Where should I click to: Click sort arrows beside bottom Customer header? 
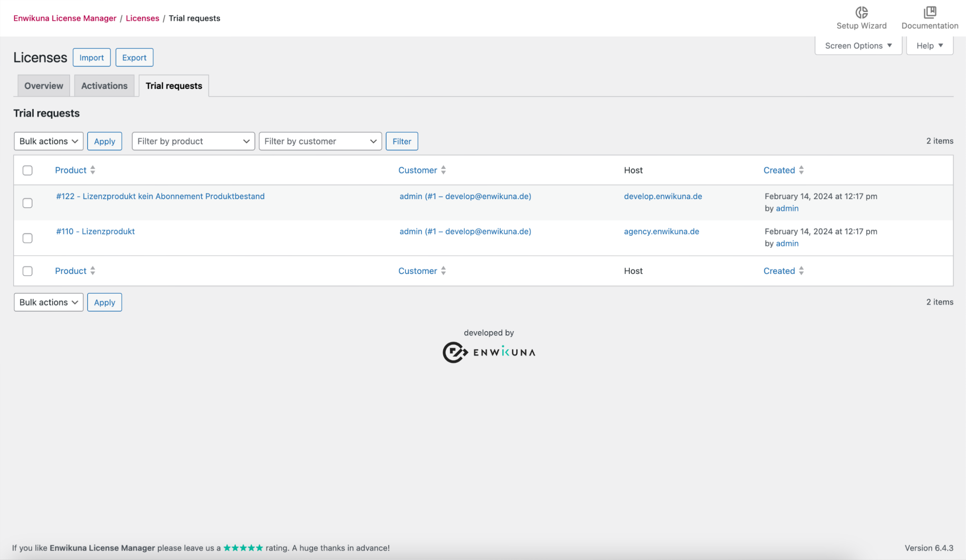(443, 271)
